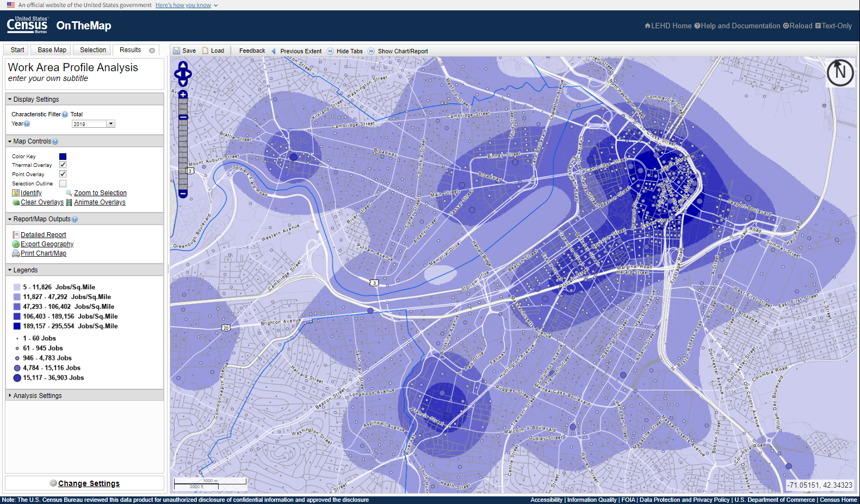
Task: Zoom in with the plus button
Action: 183,95
